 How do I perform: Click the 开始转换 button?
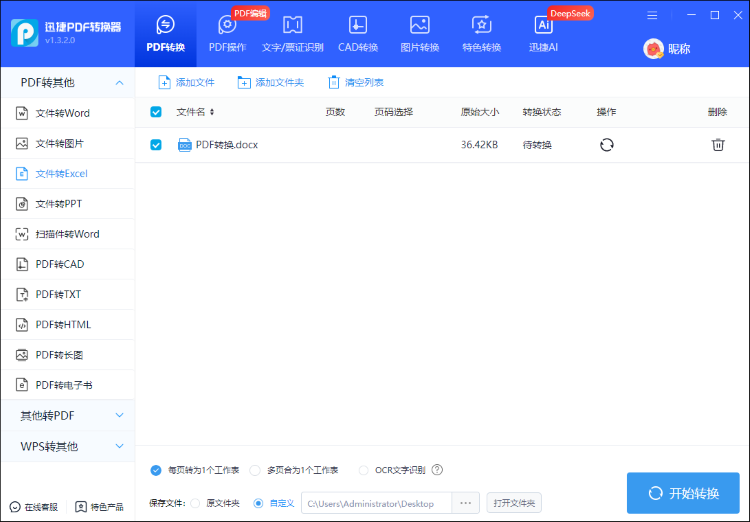click(683, 493)
